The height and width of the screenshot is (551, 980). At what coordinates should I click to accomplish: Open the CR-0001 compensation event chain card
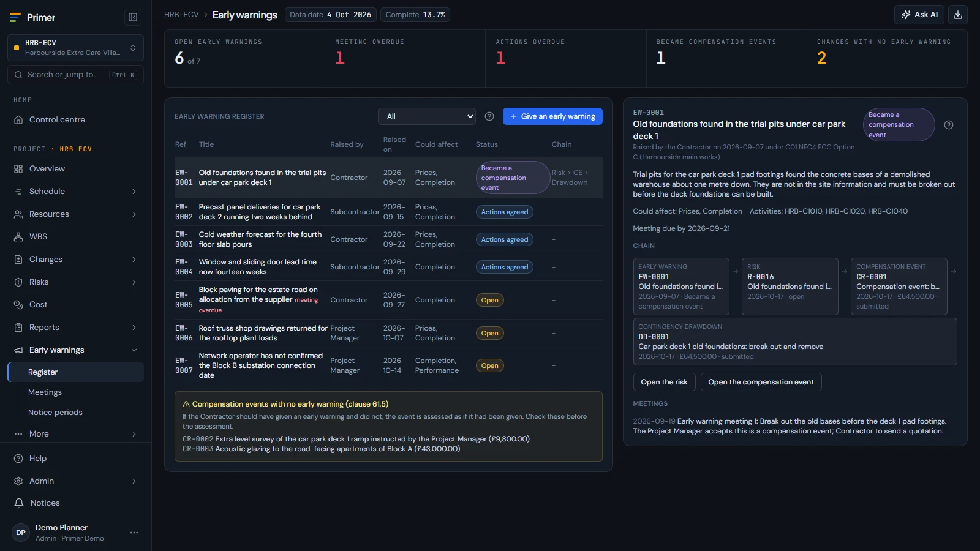(899, 287)
